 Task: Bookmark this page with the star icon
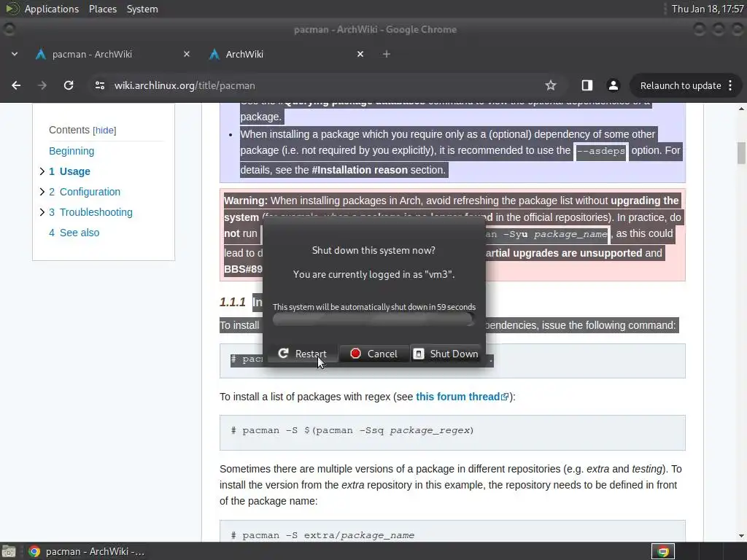point(551,86)
